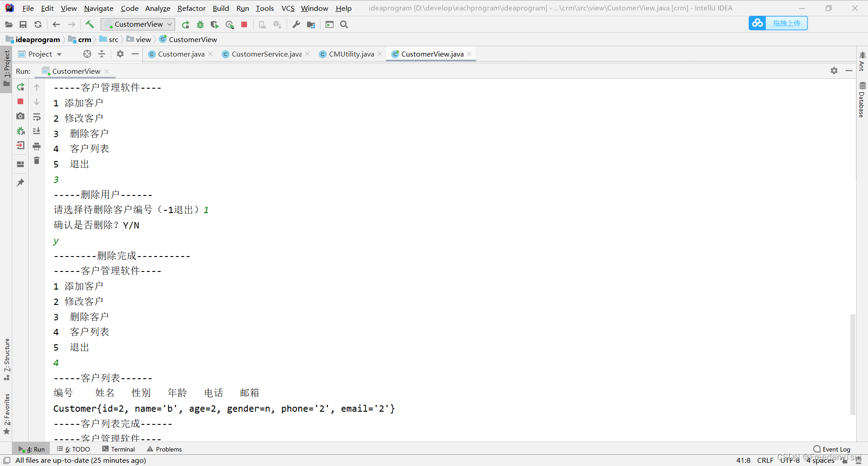This screenshot has width=868, height=466.
Task: Toggle scroll to end in console
Action: (37, 131)
